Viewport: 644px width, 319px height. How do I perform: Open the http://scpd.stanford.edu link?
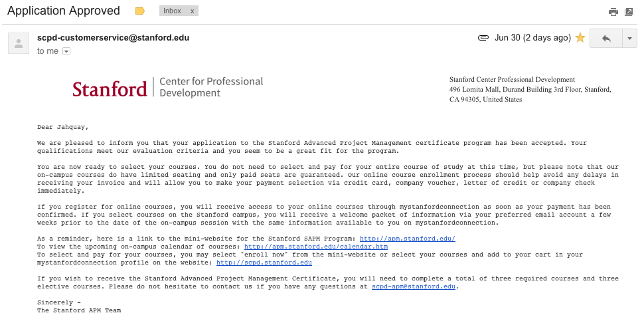[x=264, y=263]
